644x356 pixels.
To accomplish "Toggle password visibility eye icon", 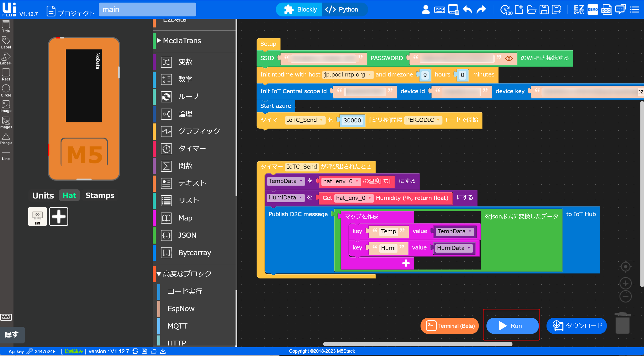I will (x=509, y=58).
